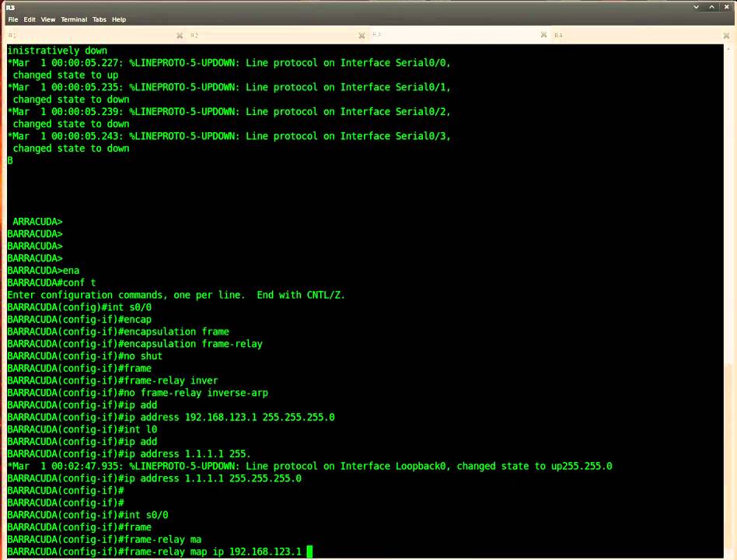Screen dimensions: 737x560
Task: Open the Edit menu
Action: pos(30,19)
